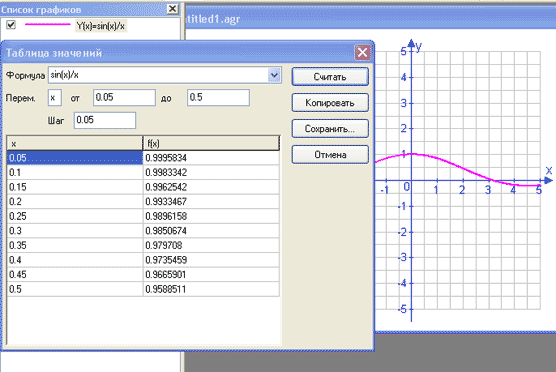The image size is (556, 372).
Task: Click the Считать button
Action: click(330, 77)
